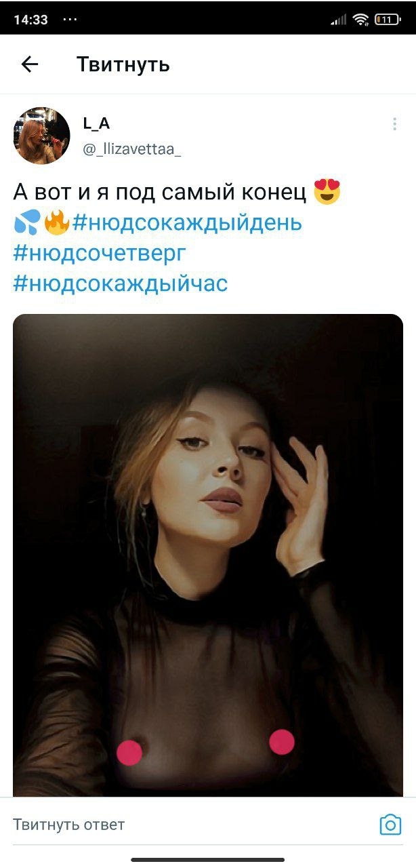The height and width of the screenshot is (868, 416).
Task: Open hashtag #нюдсокаждыйдень
Action: pos(187,222)
